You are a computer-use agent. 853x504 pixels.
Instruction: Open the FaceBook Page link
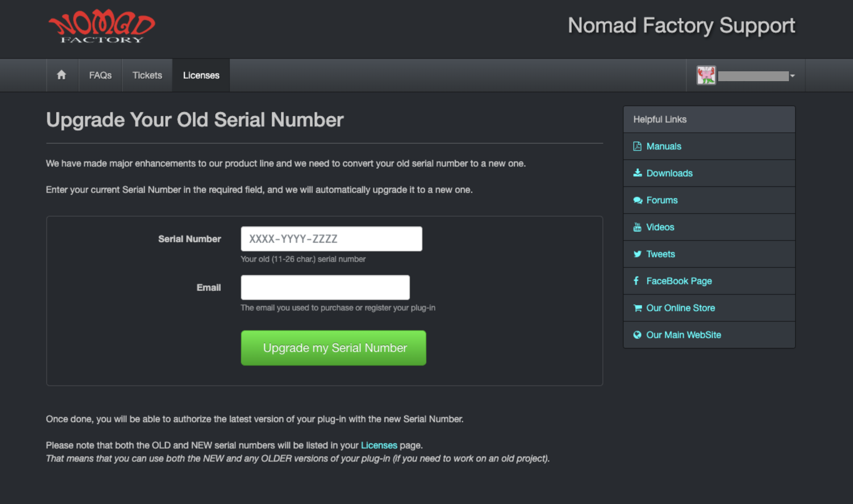coord(679,281)
